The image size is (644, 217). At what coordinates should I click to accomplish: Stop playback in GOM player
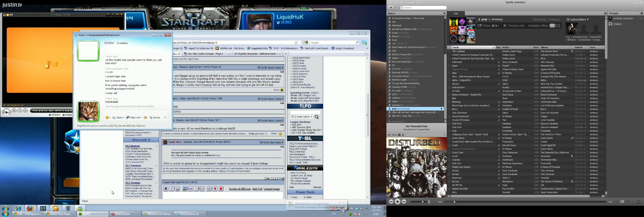(14, 111)
